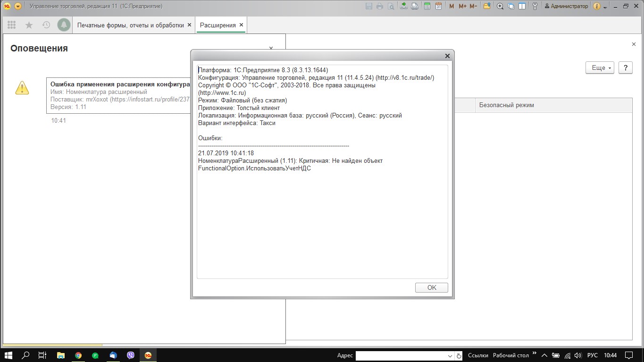
Task: Click the yellow warning triangle icon
Action: pyautogui.click(x=22, y=88)
